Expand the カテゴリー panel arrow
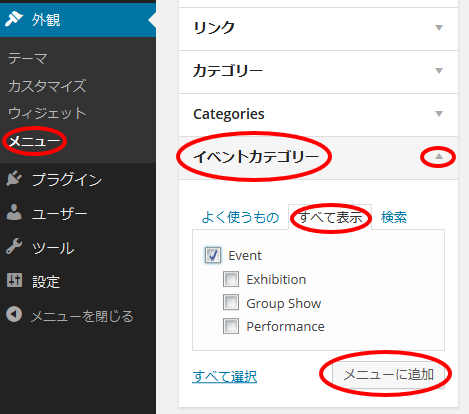Viewport: 469px width, 414px height. point(439,71)
